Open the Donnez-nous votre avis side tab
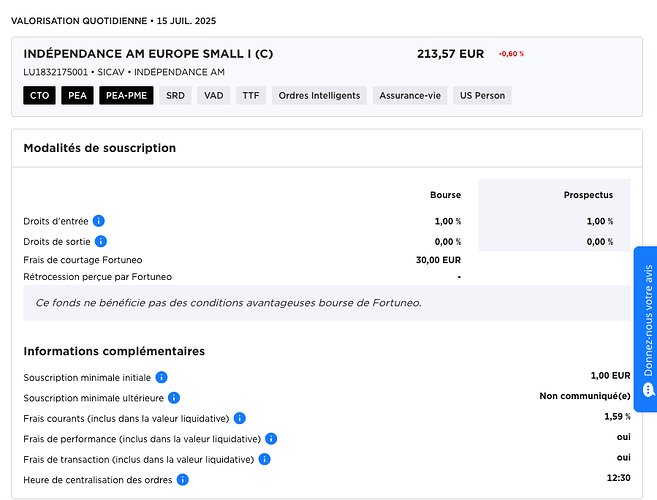Screen dimensions: 657x500 [646, 329]
